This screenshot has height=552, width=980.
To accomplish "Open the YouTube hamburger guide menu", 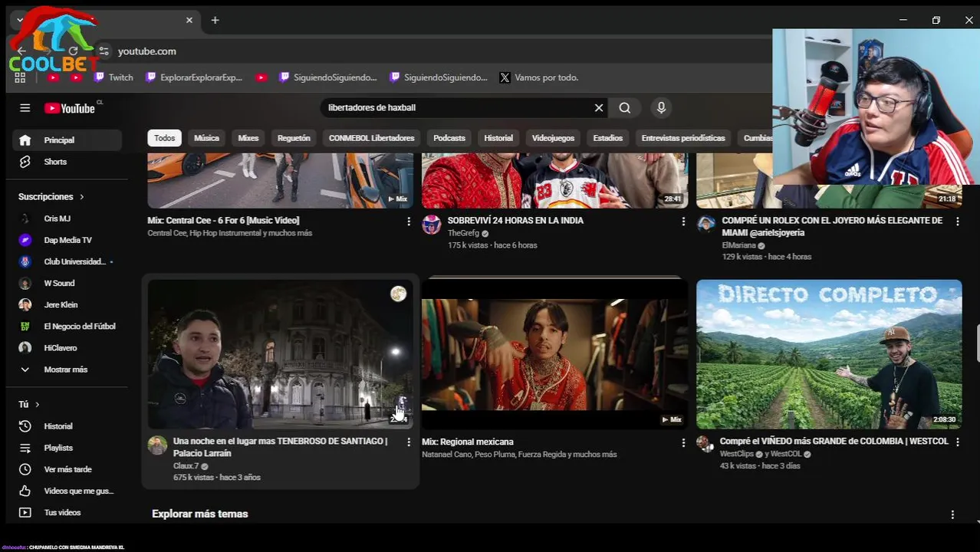I will coord(25,108).
